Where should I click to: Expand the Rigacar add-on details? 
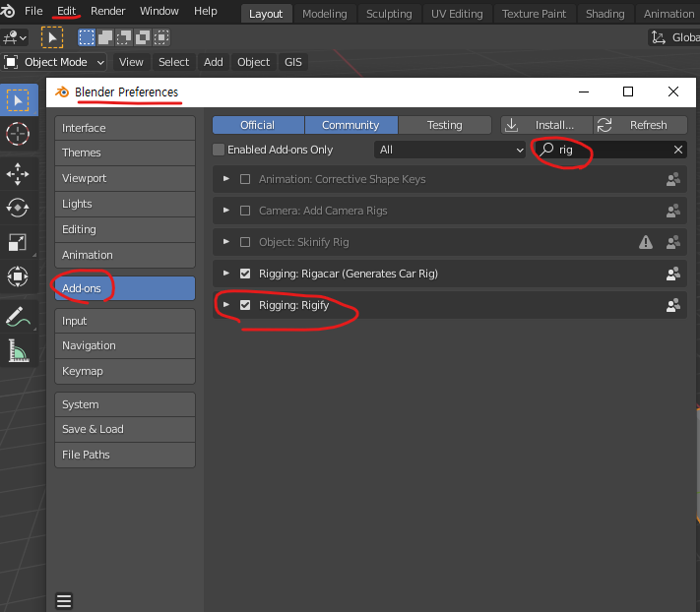click(x=226, y=273)
